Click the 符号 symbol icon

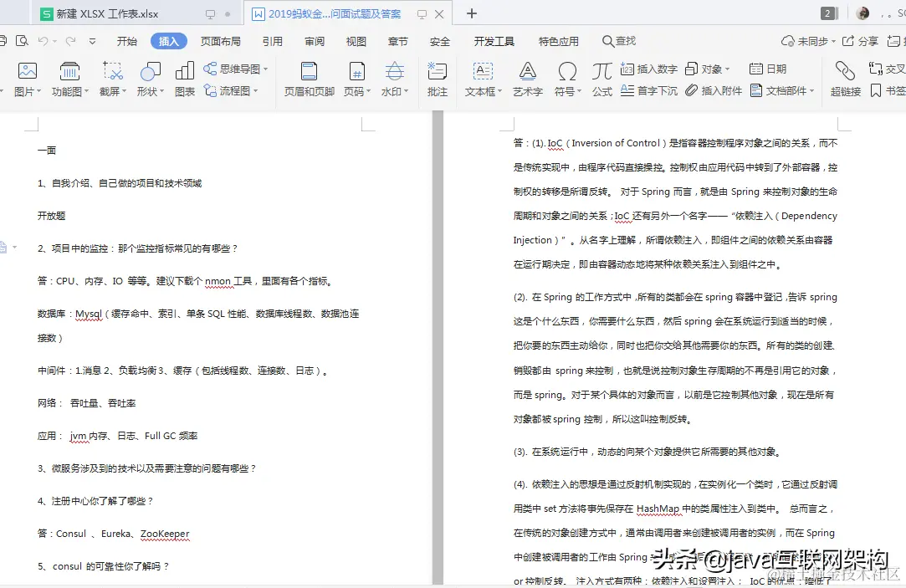click(567, 71)
